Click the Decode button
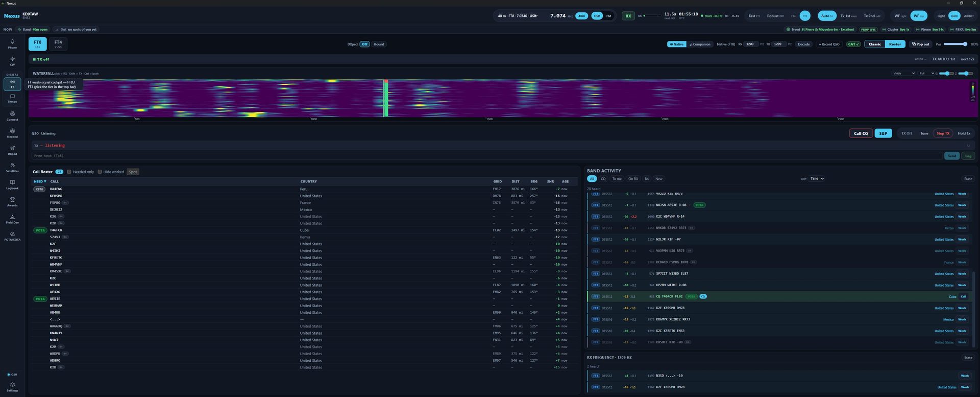Viewport: 980px width, 397px height. [804, 44]
